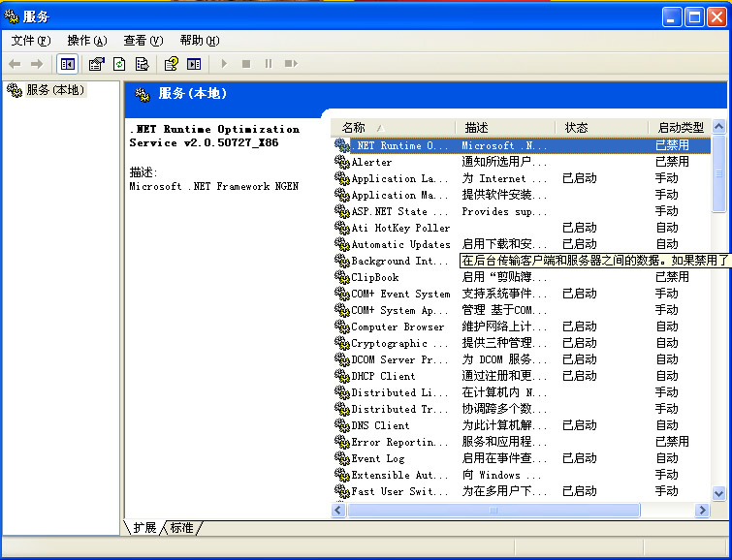Click the horizontal scrollbar right arrow
Viewport: 732px width, 560px height.
click(x=703, y=510)
